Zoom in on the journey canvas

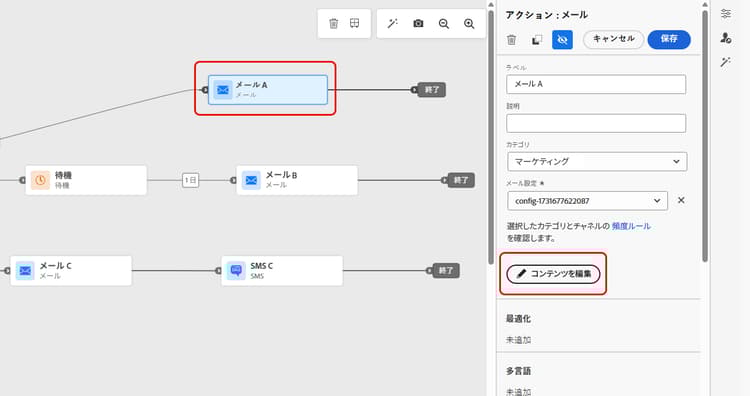(469, 23)
